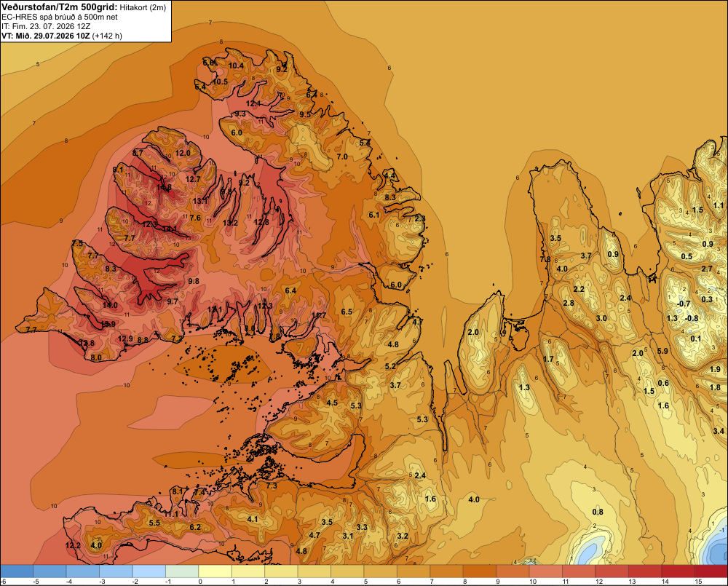The height and width of the screenshot is (586, 728).
Task: Click the temperature value 12.0
Action: 183,153
